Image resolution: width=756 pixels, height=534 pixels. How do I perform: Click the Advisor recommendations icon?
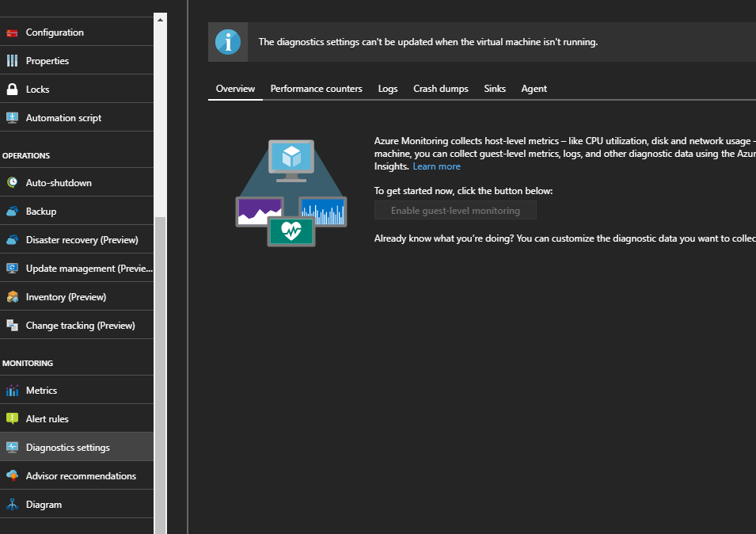pyautogui.click(x=12, y=475)
